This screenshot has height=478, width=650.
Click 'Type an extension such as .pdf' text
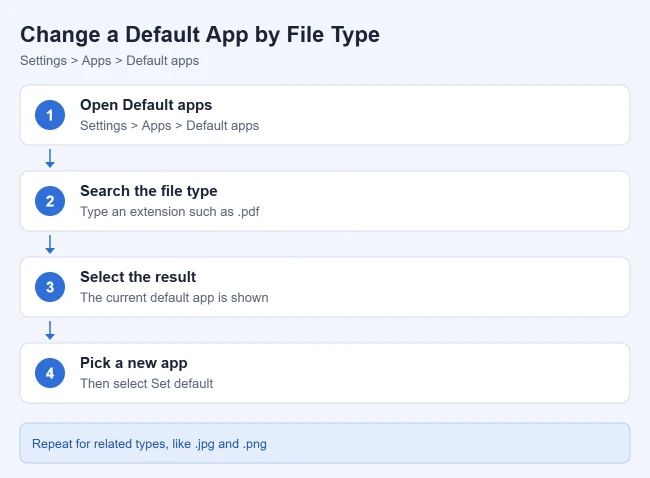tap(170, 212)
